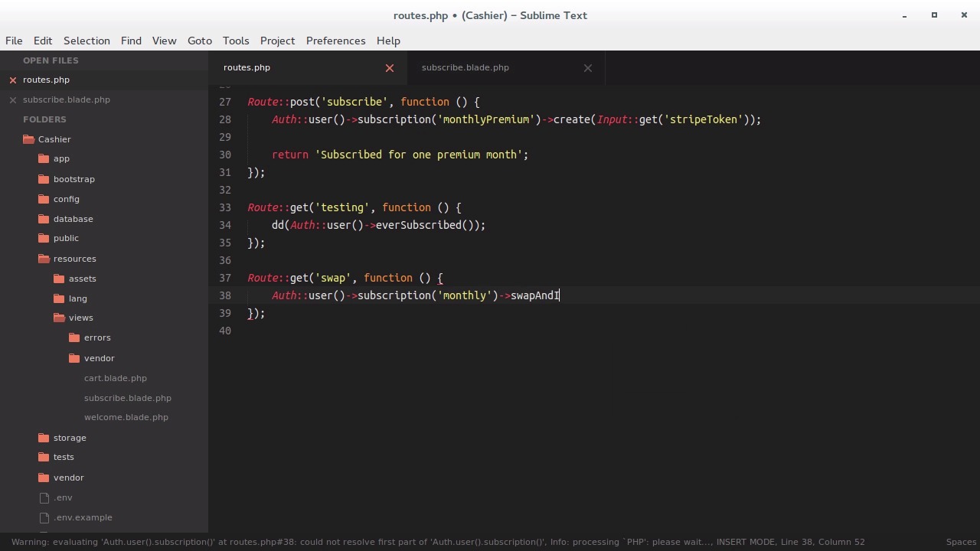
Task: Expand the lang folder icon
Action: (59, 298)
